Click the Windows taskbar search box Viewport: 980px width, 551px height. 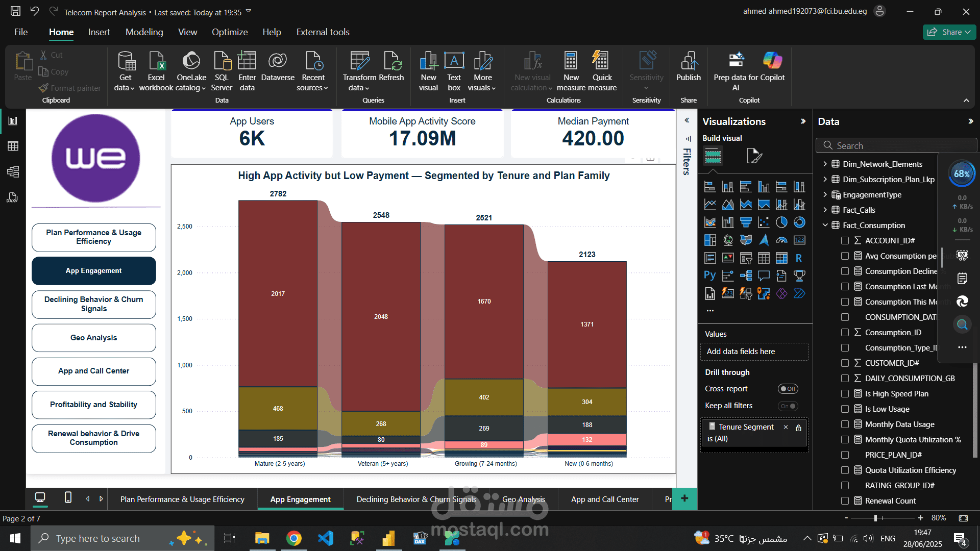[122, 538]
